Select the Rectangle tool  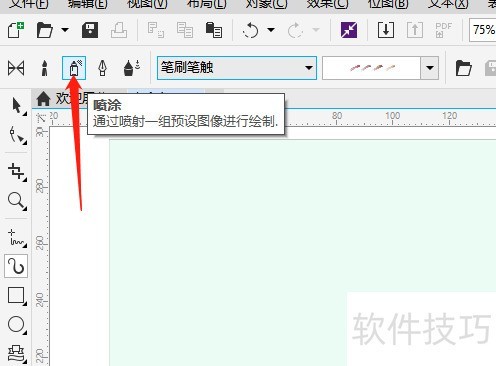click(x=17, y=296)
